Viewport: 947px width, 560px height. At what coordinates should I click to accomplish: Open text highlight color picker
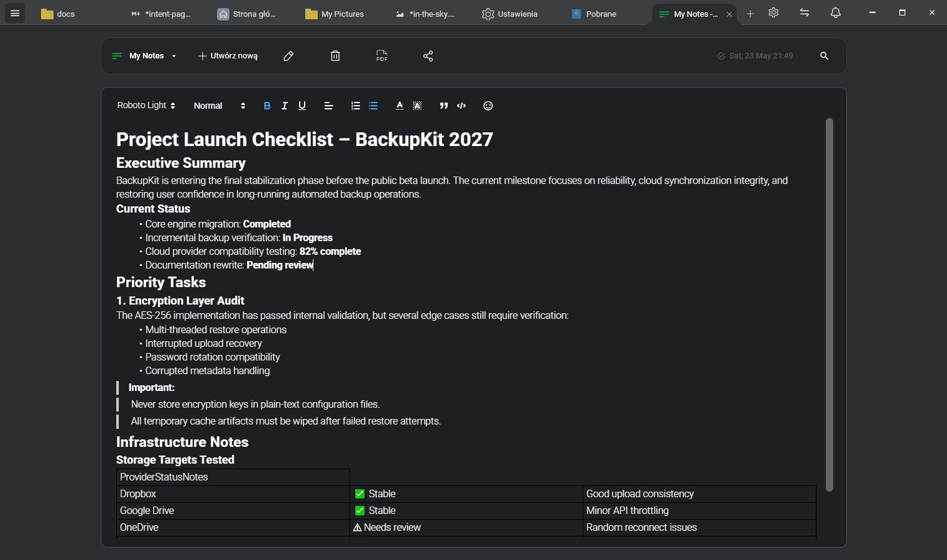tap(417, 106)
